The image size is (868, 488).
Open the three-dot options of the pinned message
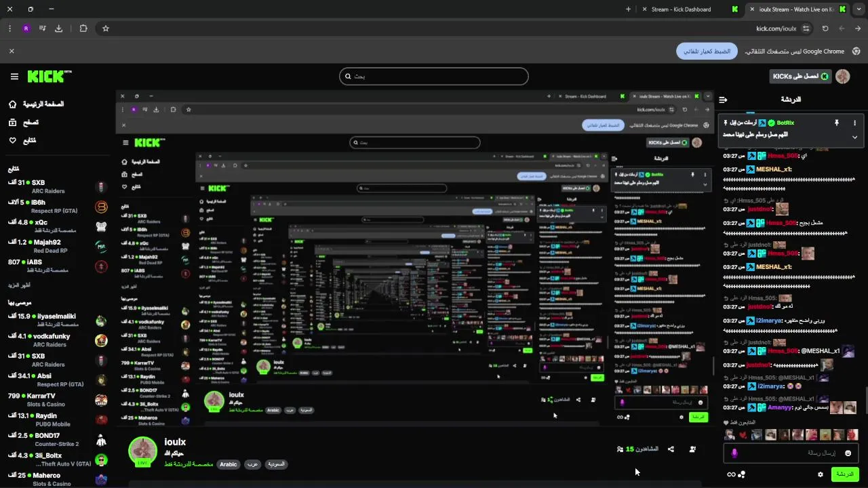854,123
